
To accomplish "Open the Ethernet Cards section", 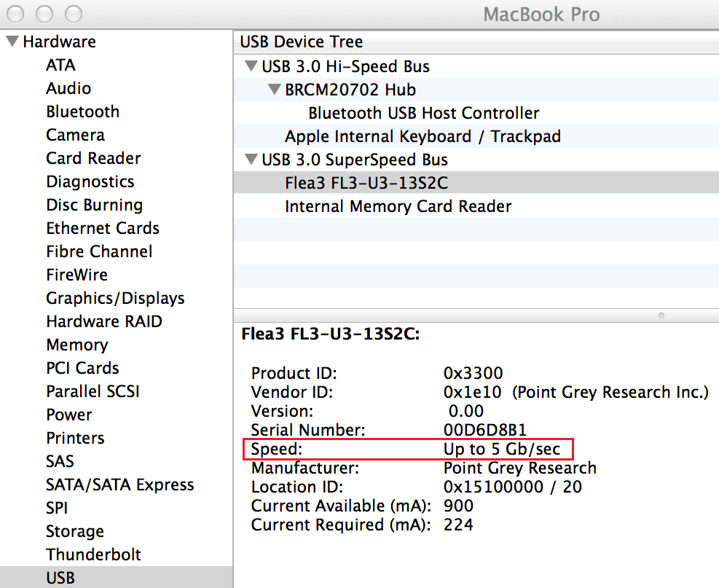I will (x=103, y=228).
